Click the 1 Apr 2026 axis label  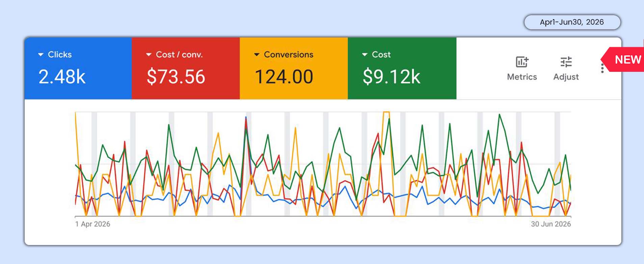tap(92, 224)
